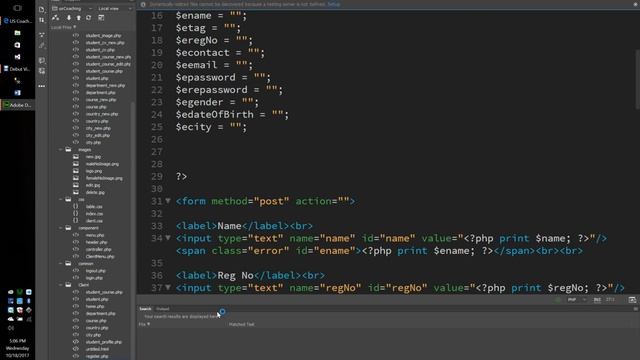Click the Expand All code toolbar icon
This screenshot has height=360, width=640.
click(x=42, y=35)
